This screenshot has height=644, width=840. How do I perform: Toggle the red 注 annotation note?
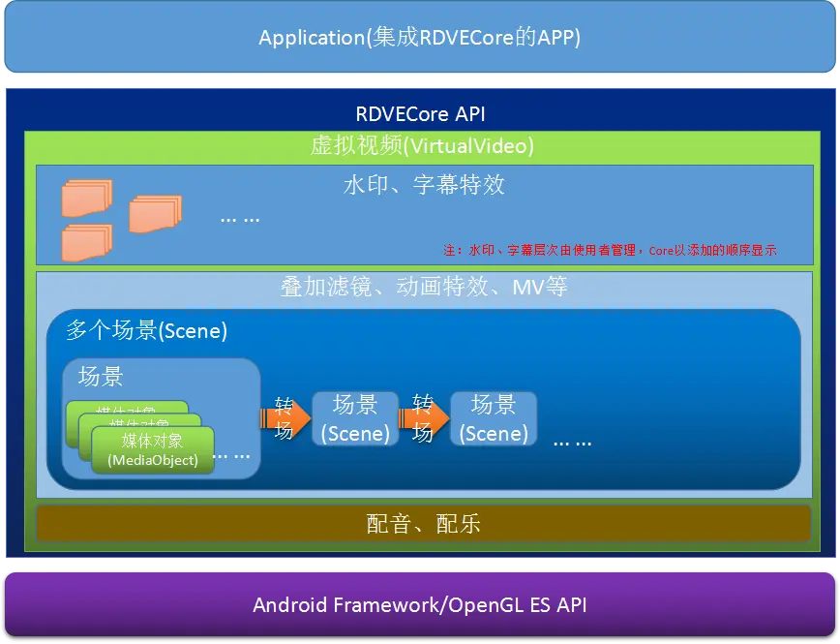(x=610, y=249)
